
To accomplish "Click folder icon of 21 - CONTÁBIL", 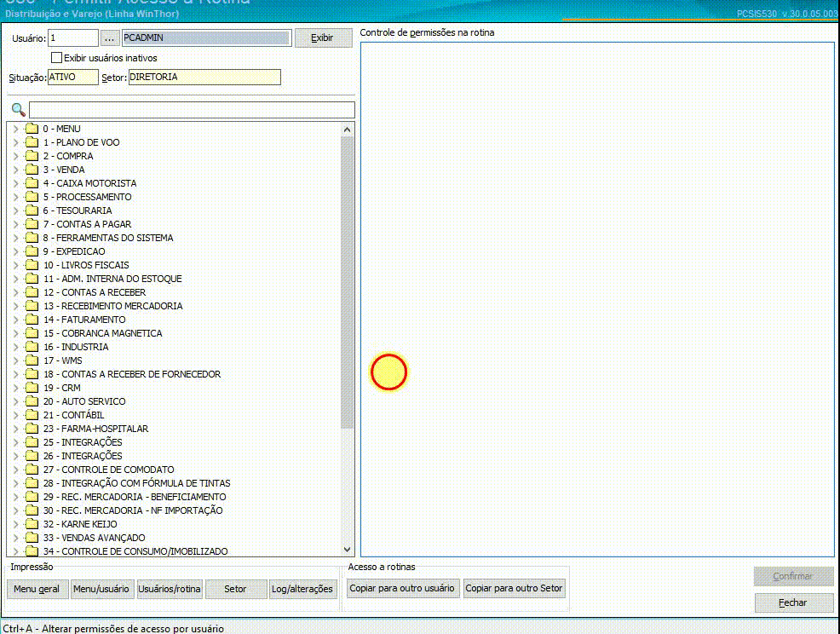I will [x=32, y=415].
